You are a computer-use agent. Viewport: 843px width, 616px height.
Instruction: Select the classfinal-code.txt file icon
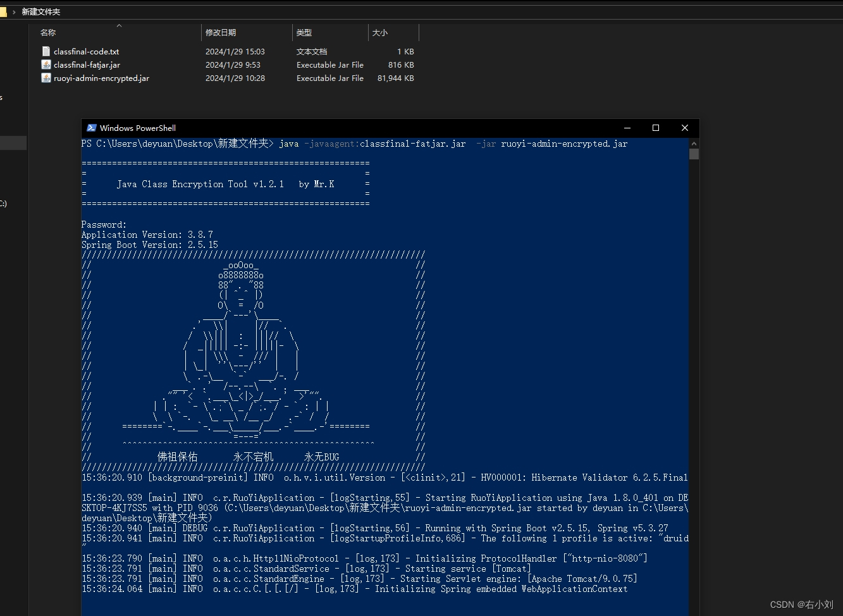(46, 51)
